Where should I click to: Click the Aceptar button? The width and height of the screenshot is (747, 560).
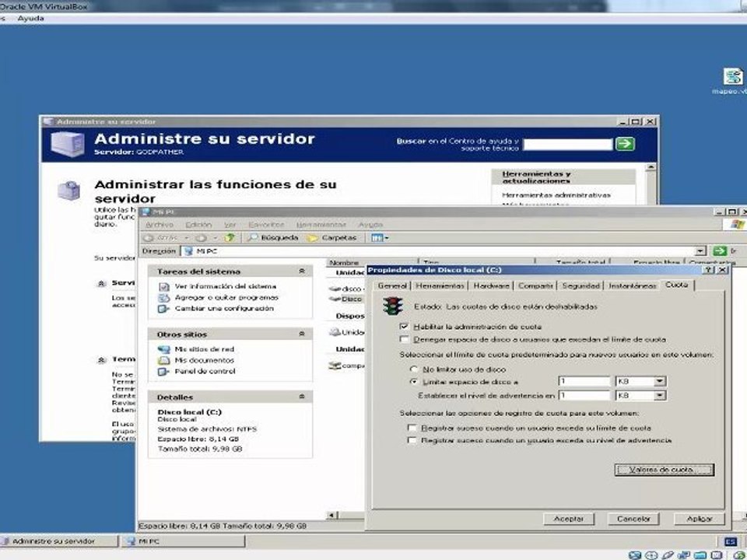[x=568, y=519]
